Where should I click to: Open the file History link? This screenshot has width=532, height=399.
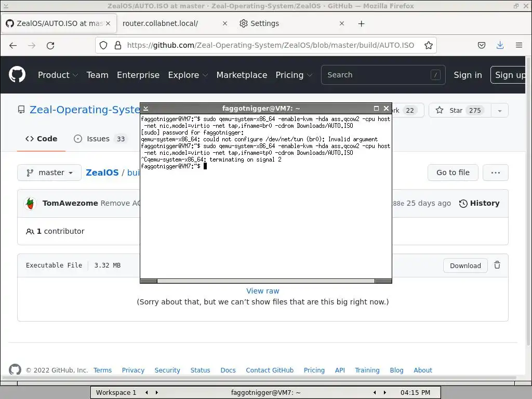[x=479, y=203]
